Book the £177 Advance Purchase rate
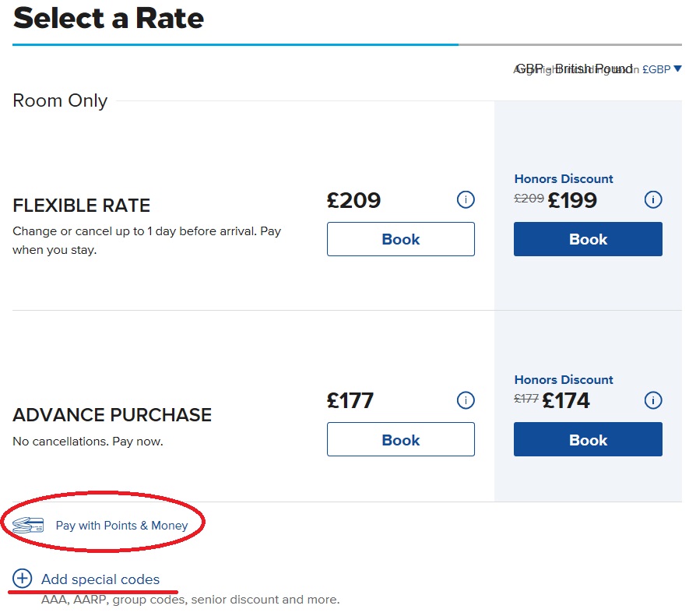696x616 pixels. (400, 439)
